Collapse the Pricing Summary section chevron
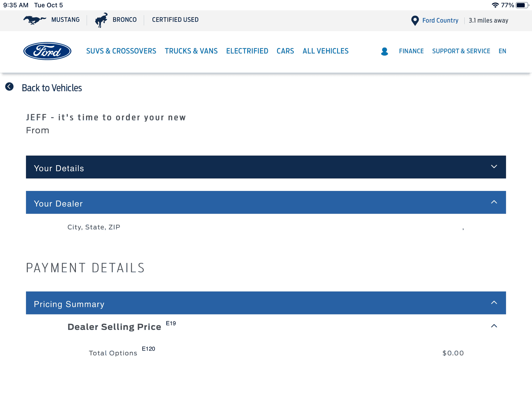Image resolution: width=532 pixels, height=399 pixels. [x=494, y=302]
